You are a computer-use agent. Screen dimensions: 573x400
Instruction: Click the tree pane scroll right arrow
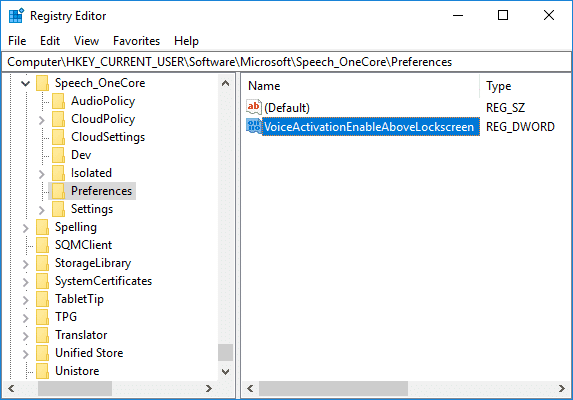click(x=209, y=388)
